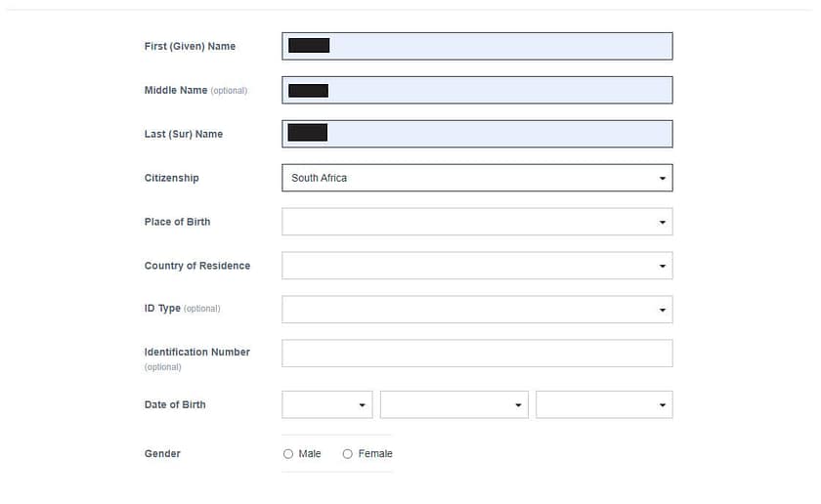Expand the ID Type dropdown list
This screenshot has height=504, width=821.
tap(476, 310)
